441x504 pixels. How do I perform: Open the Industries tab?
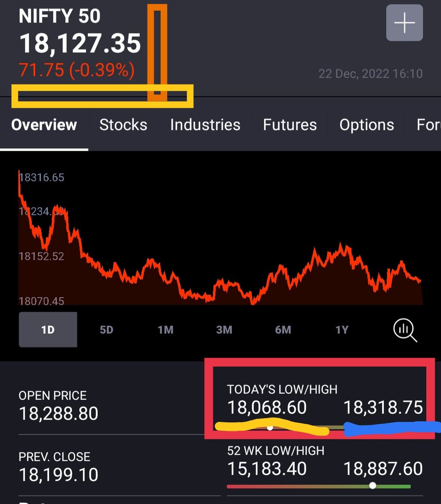[x=205, y=125]
